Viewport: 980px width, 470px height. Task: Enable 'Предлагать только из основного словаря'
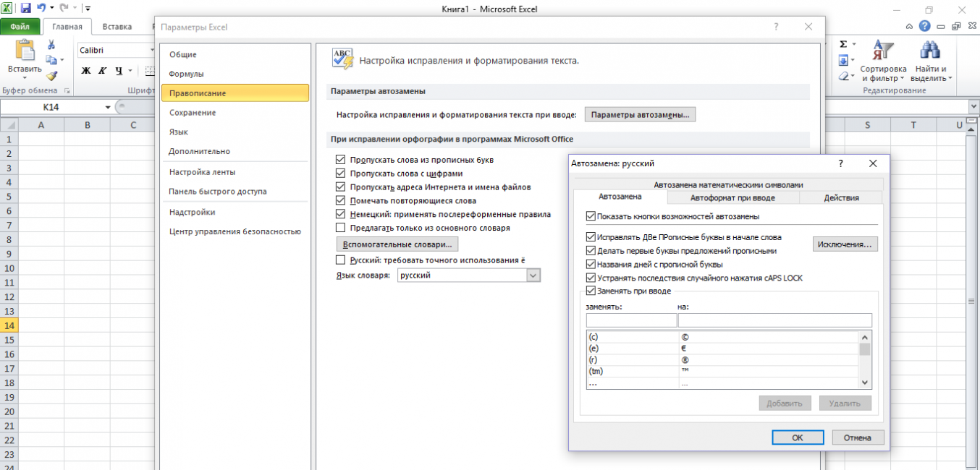point(341,228)
